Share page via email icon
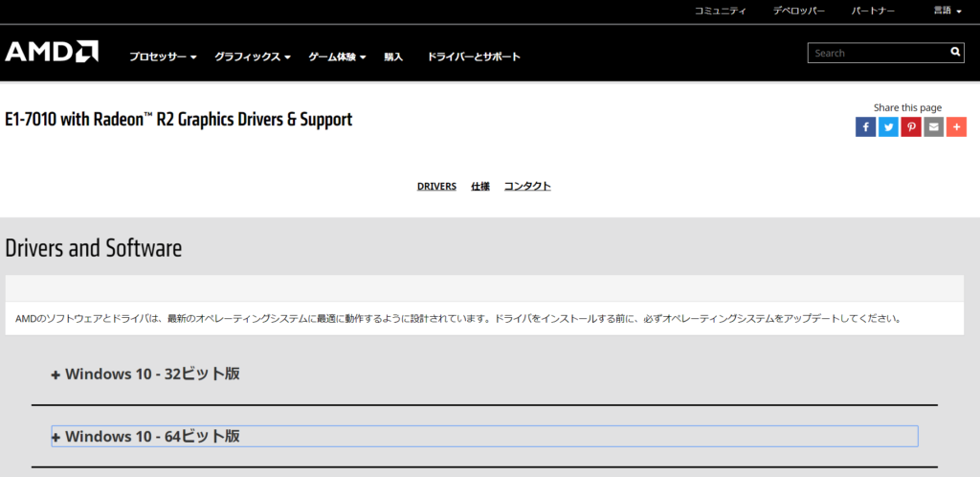The image size is (980, 477). coord(934,126)
